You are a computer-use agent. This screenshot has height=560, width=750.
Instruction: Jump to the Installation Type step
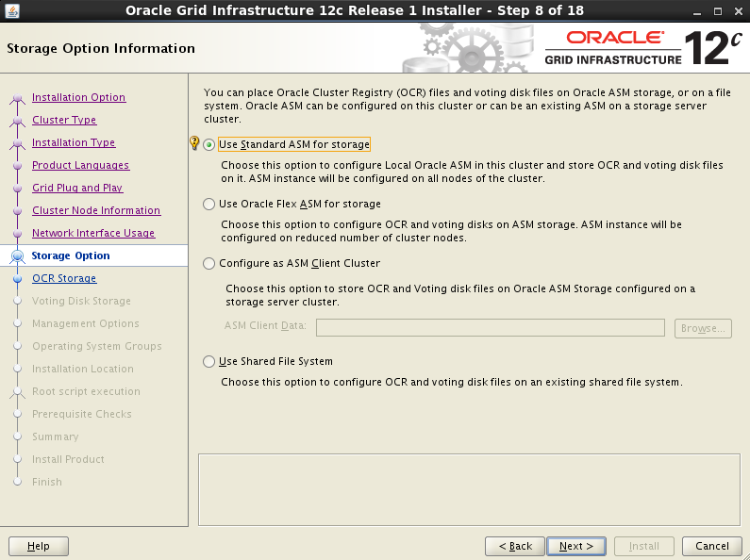[x=74, y=142]
